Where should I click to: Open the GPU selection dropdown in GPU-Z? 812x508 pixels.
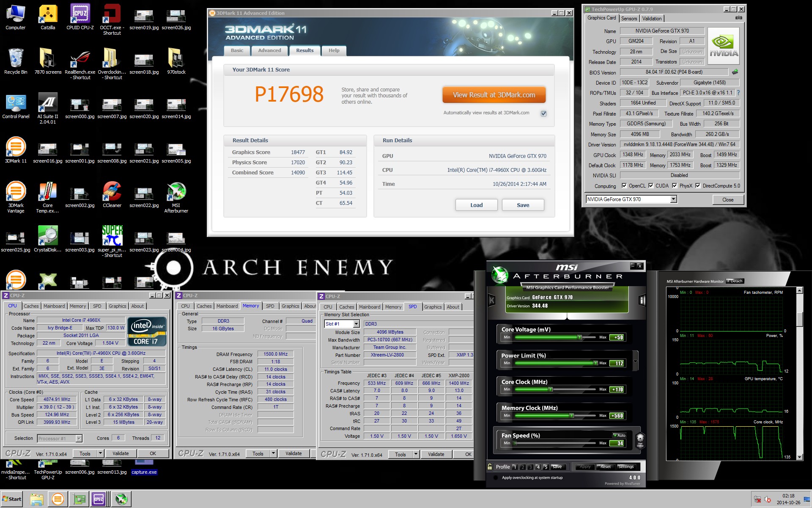(x=673, y=199)
